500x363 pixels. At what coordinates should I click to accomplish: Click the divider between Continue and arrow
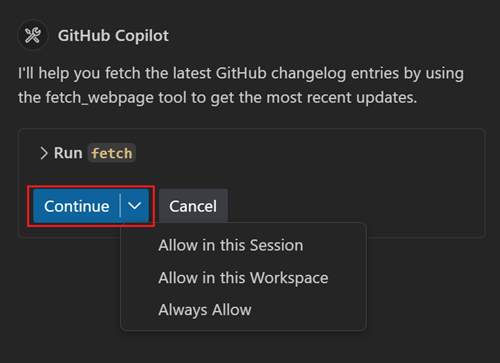click(x=120, y=206)
